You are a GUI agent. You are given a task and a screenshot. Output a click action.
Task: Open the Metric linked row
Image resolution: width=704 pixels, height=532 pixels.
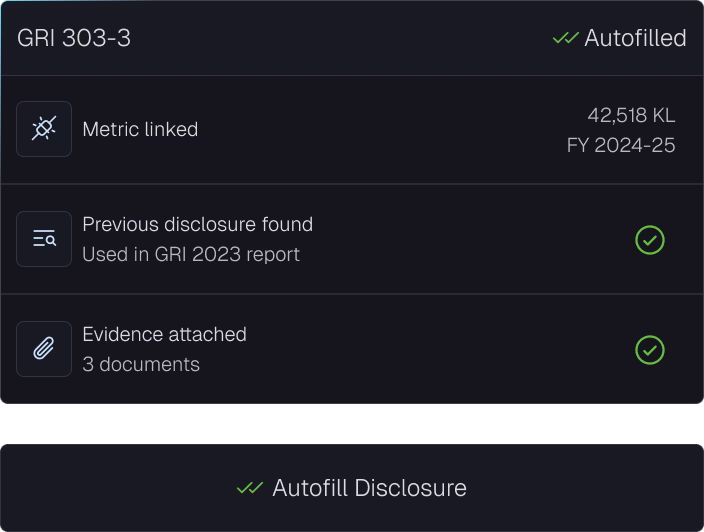(352, 129)
